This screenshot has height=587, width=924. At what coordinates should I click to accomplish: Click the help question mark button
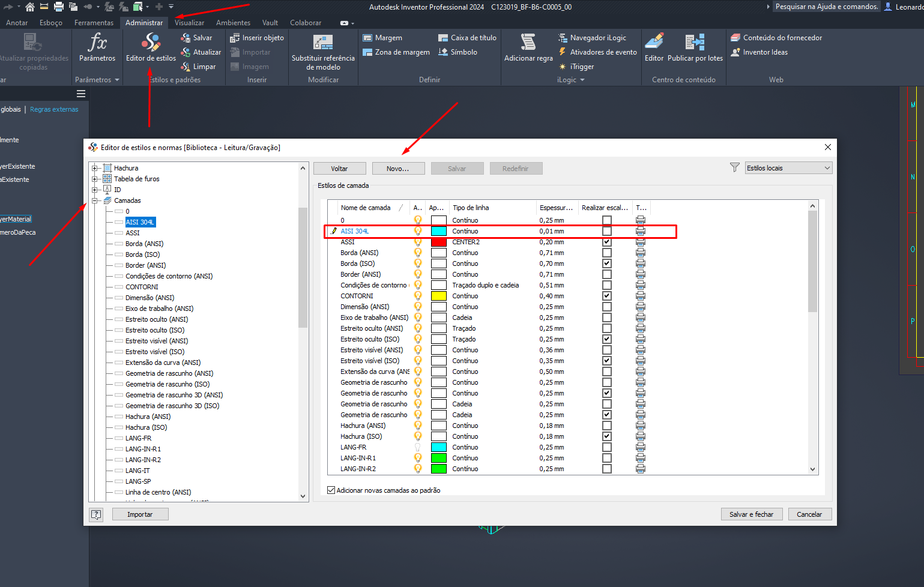tap(96, 514)
